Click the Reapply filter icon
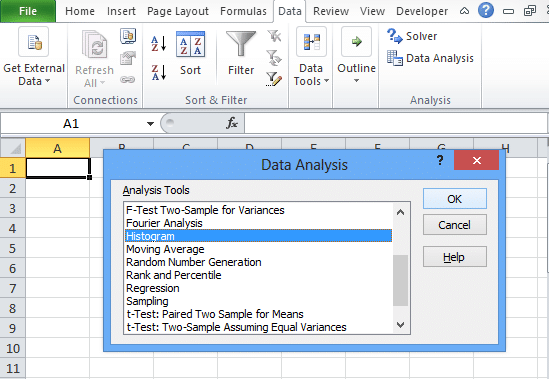The height and width of the screenshot is (379, 549). pos(274,58)
